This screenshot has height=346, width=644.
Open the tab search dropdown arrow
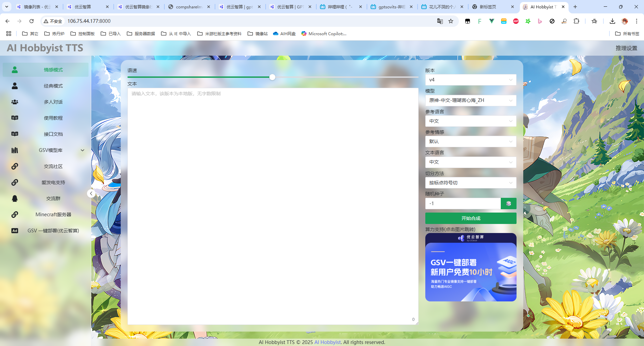tap(7, 7)
